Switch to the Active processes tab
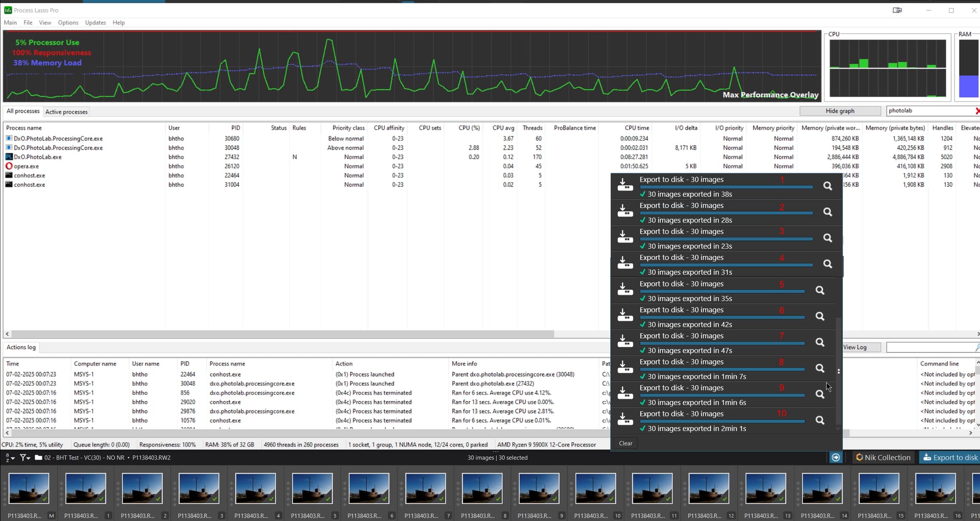980x521 pixels. click(x=66, y=112)
